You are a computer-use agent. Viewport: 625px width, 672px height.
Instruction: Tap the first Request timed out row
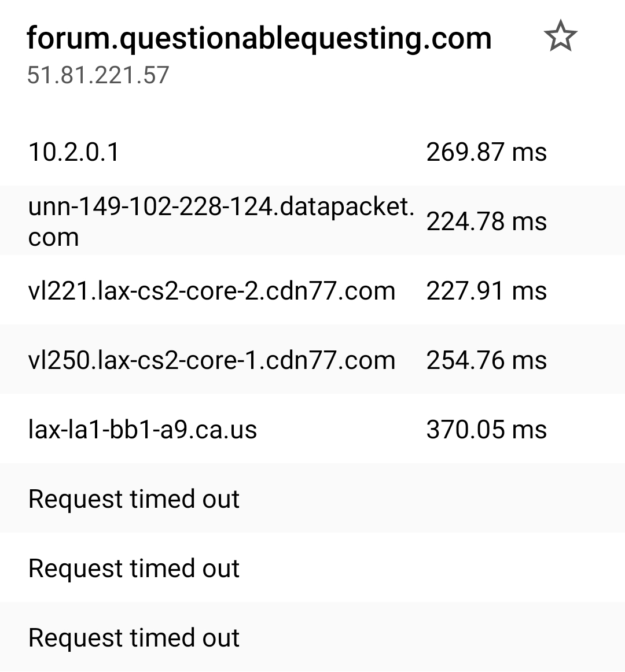click(x=134, y=499)
